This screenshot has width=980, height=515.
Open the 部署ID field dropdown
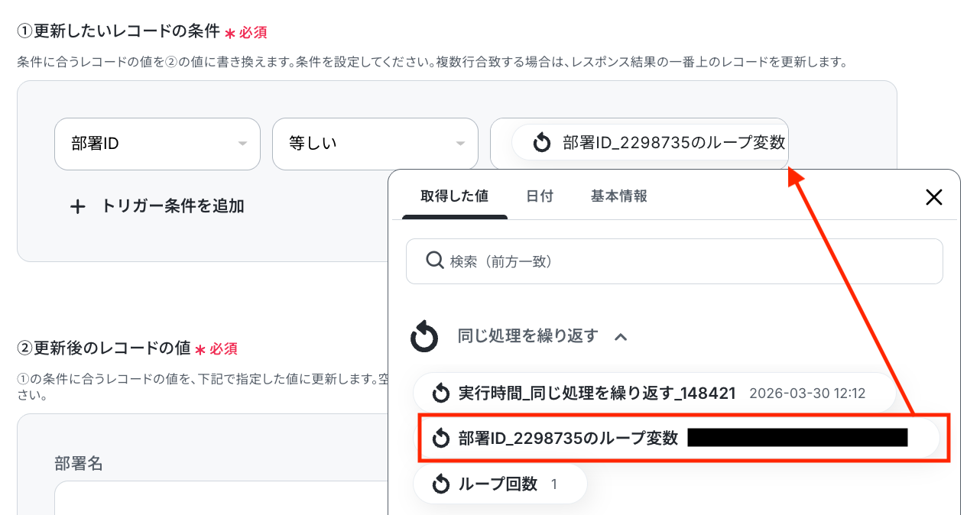pyautogui.click(x=157, y=144)
